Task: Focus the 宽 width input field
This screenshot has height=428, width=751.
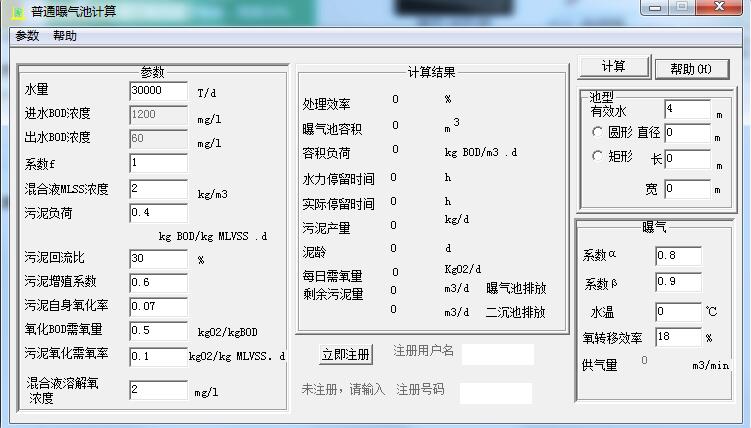Action: coord(687,189)
